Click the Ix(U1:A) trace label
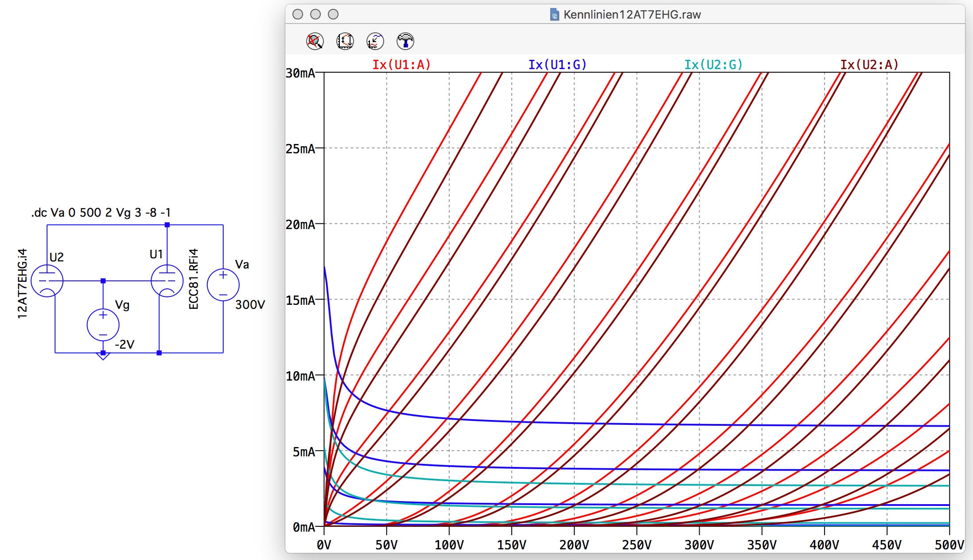973x560 pixels. click(x=401, y=65)
